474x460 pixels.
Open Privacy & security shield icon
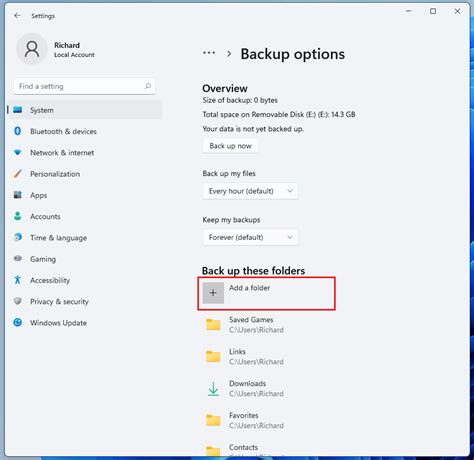pos(18,301)
